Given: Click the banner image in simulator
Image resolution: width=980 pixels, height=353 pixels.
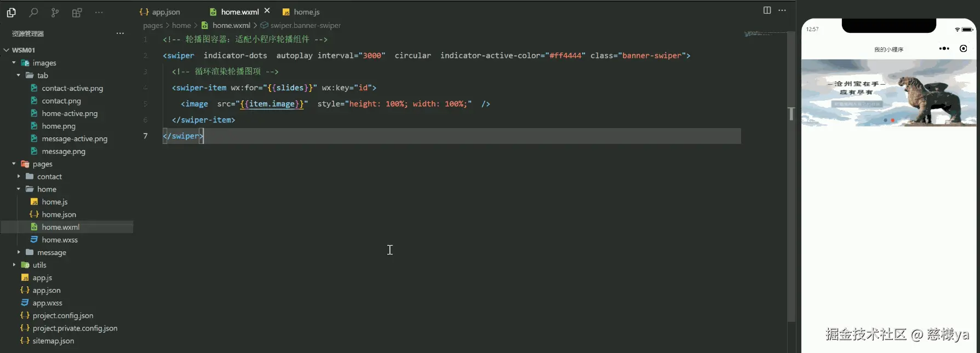Looking at the screenshot, I should tap(889, 92).
